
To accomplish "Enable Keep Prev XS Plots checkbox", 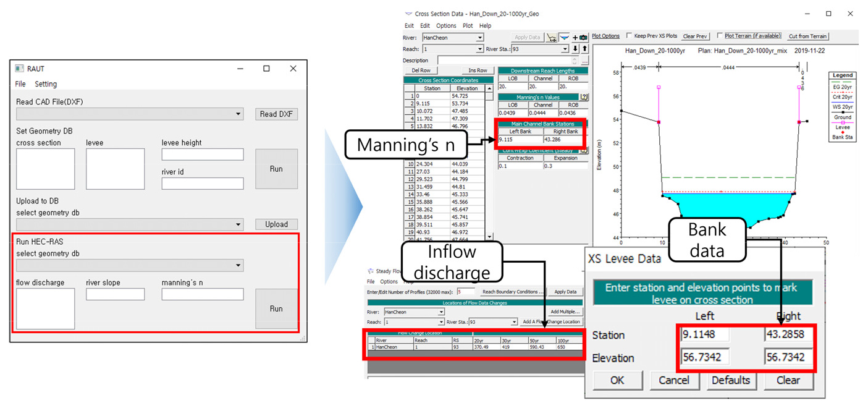I will pos(630,36).
